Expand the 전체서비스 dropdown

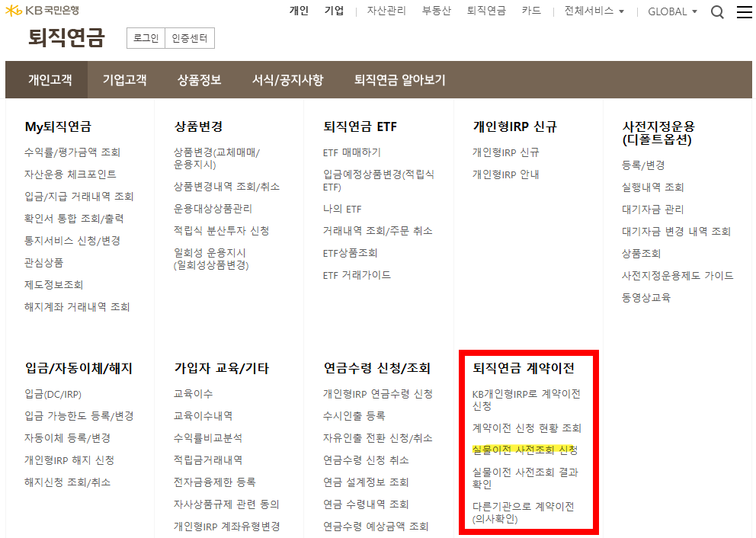(x=594, y=11)
